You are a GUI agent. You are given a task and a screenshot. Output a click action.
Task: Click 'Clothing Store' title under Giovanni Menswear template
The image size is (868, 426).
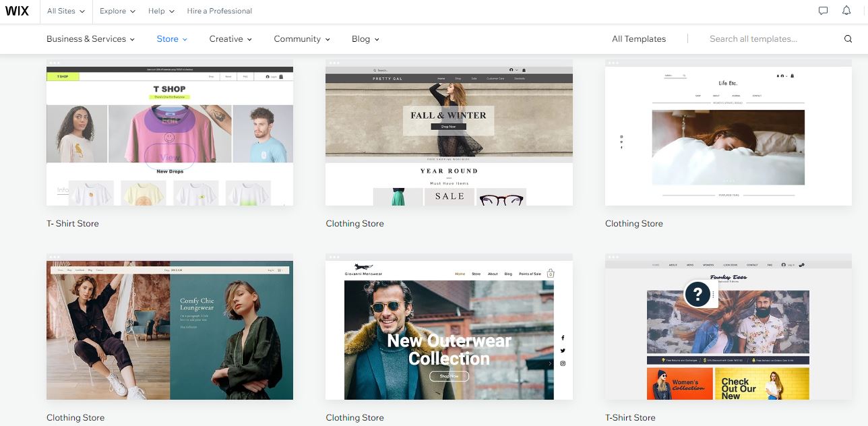pos(354,418)
